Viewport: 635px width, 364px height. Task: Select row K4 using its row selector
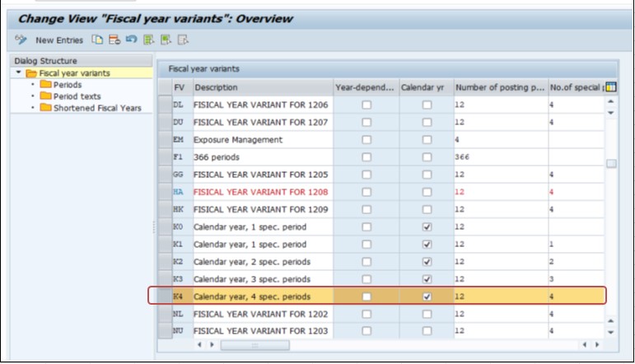coord(165,296)
